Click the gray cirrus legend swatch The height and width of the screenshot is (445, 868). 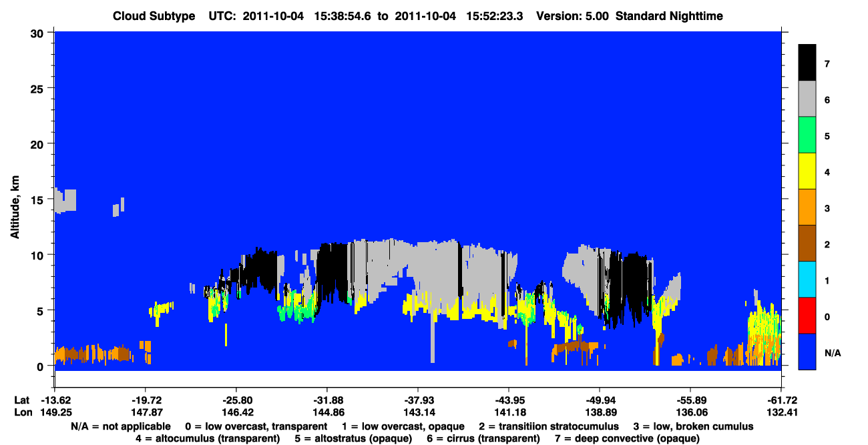(x=807, y=99)
